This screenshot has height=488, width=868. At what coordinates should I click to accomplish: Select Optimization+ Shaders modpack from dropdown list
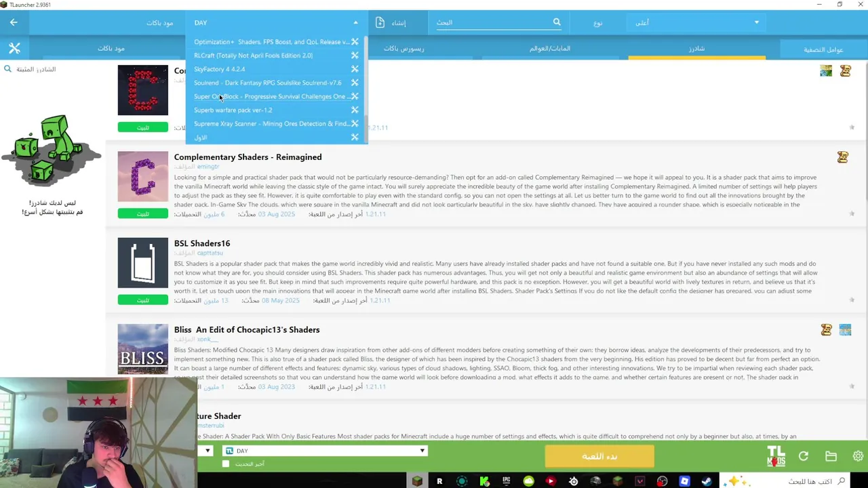point(271,42)
